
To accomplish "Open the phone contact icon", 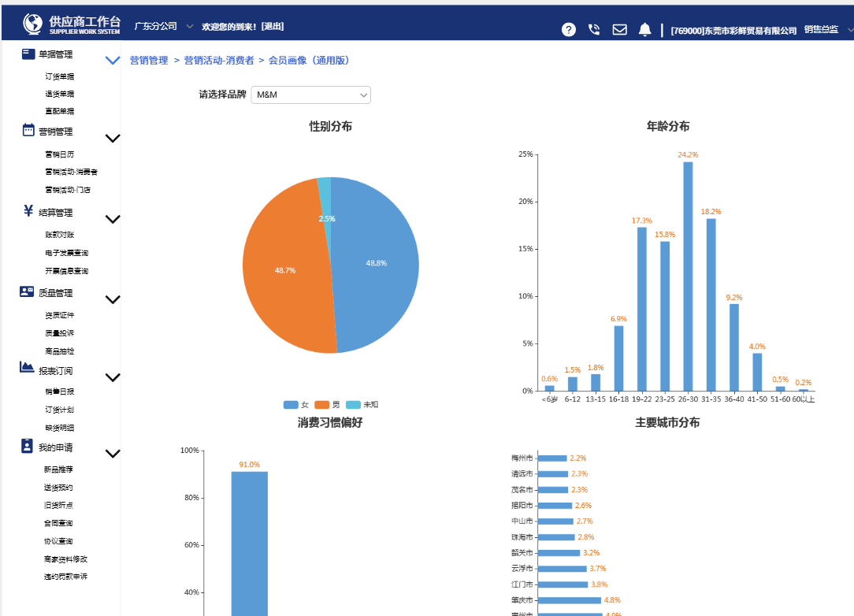I will [594, 30].
